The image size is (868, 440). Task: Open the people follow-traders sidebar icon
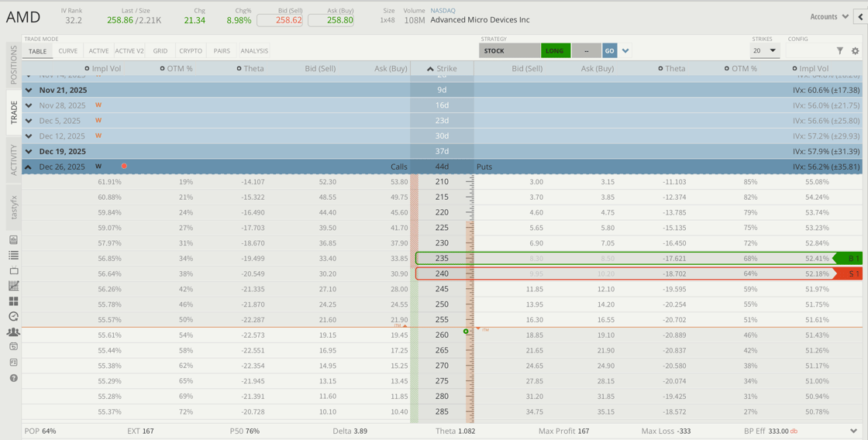point(14,332)
